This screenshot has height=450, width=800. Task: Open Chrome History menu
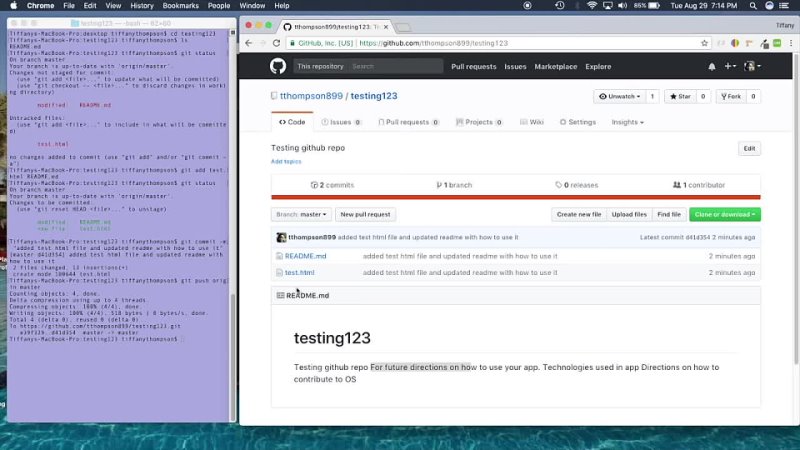(x=141, y=6)
